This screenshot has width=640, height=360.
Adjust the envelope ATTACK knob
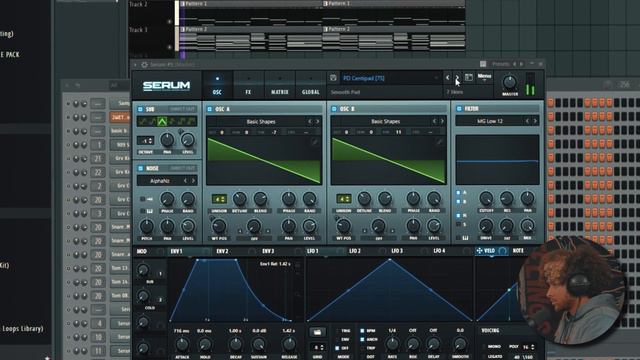coord(182,345)
